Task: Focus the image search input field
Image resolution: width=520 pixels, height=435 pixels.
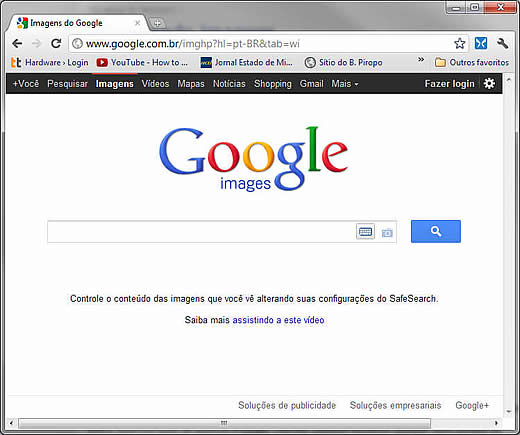Action: 201,232
